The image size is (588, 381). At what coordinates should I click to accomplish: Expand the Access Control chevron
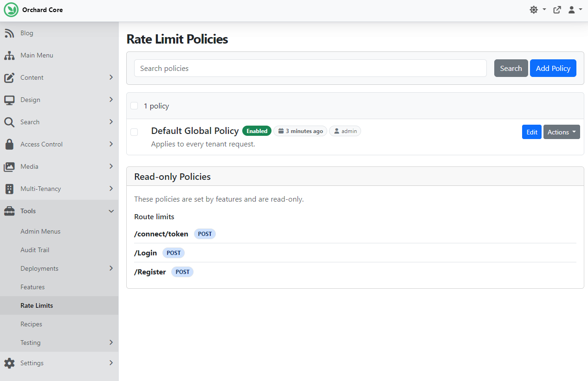111,144
